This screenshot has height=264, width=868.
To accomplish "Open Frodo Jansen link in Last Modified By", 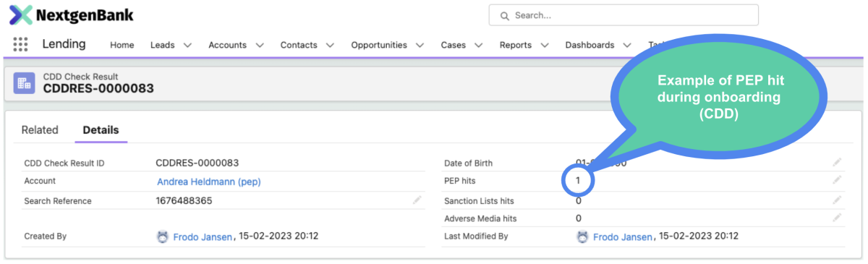I will tap(623, 237).
